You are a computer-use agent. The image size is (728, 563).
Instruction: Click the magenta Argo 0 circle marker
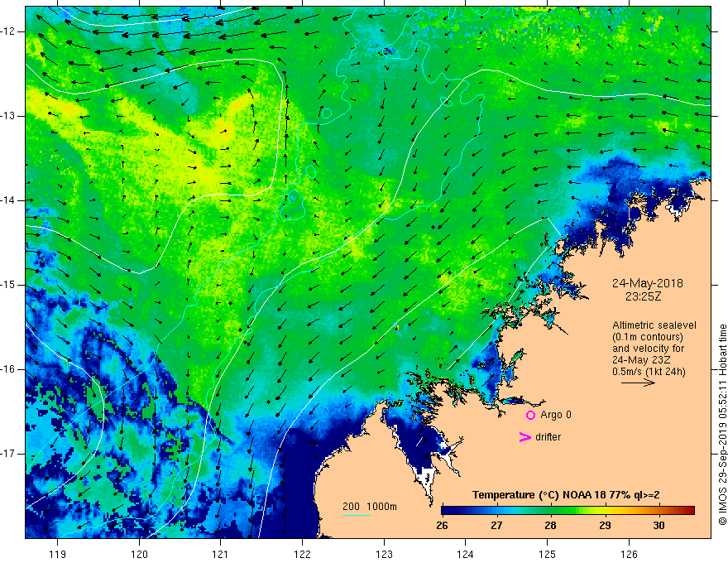tap(530, 415)
